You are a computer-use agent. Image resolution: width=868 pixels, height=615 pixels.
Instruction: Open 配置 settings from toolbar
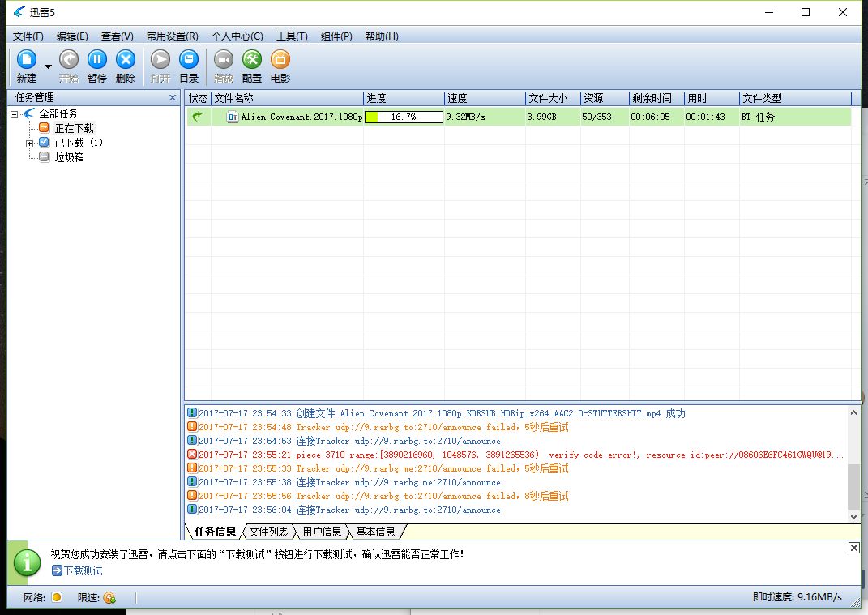coord(252,60)
